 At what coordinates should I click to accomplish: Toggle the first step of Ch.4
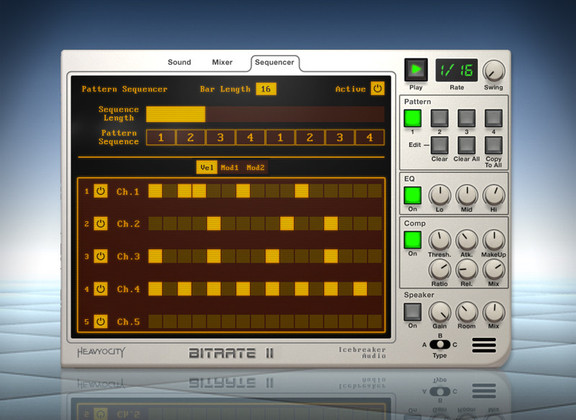[x=155, y=289]
